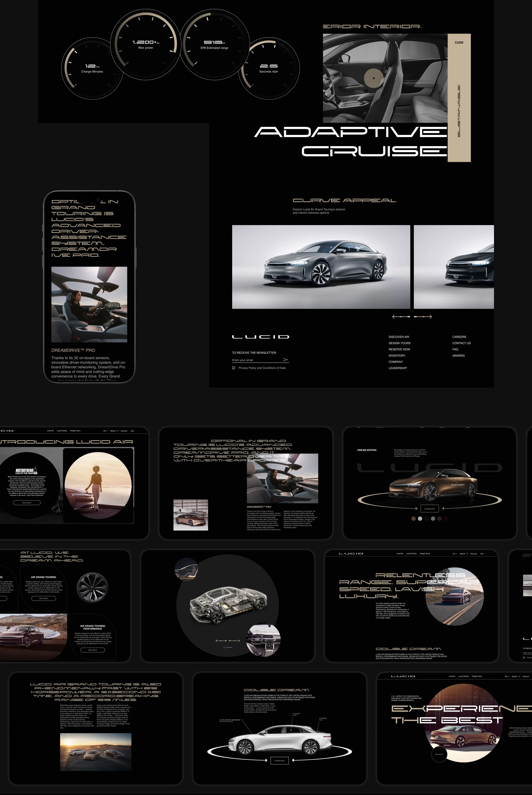Submit newsletter email with the arrow icon
The height and width of the screenshot is (795, 532).
click(x=285, y=360)
